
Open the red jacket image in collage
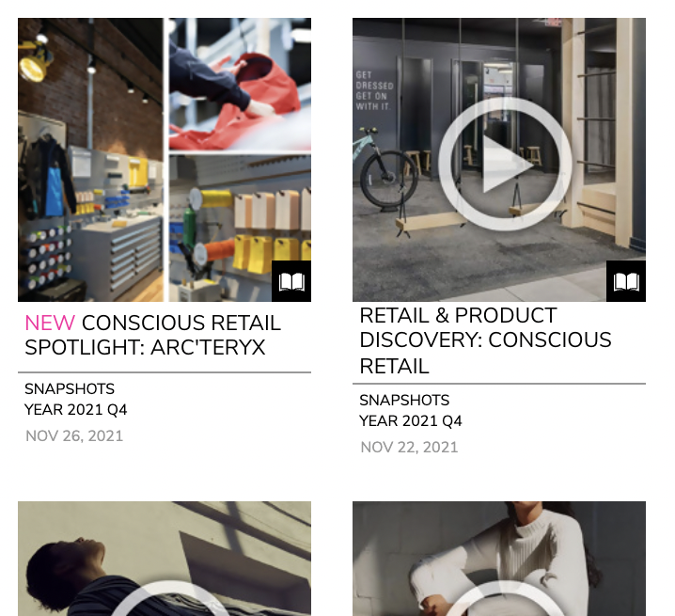tap(241, 84)
